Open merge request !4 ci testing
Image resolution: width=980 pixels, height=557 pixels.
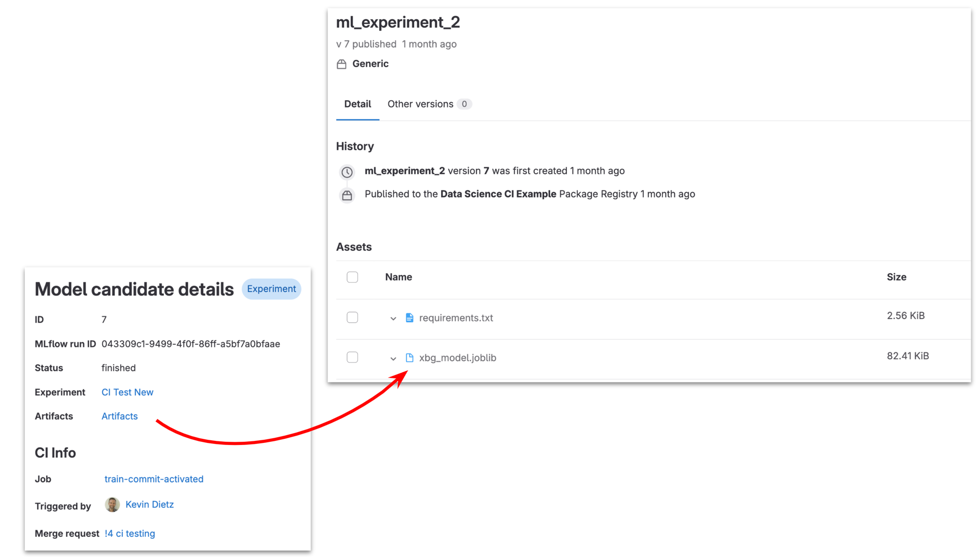[x=129, y=533]
